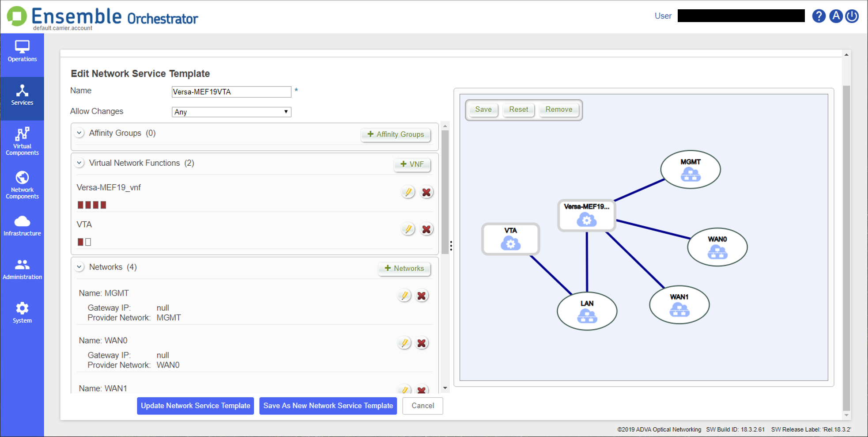Collapse the Virtual Network Functions section
The height and width of the screenshot is (437, 868).
(79, 163)
